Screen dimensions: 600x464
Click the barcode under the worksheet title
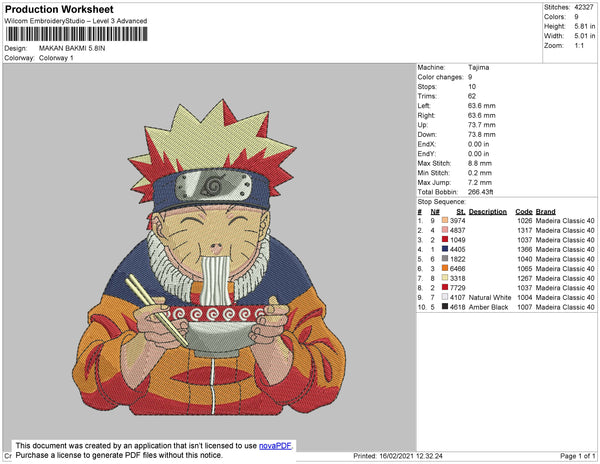77,34
